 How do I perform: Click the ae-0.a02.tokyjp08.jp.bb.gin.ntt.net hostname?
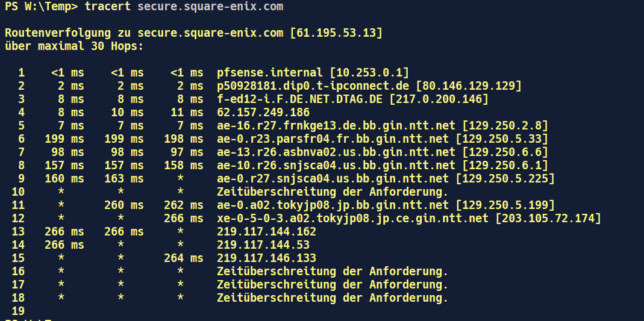click(x=333, y=205)
